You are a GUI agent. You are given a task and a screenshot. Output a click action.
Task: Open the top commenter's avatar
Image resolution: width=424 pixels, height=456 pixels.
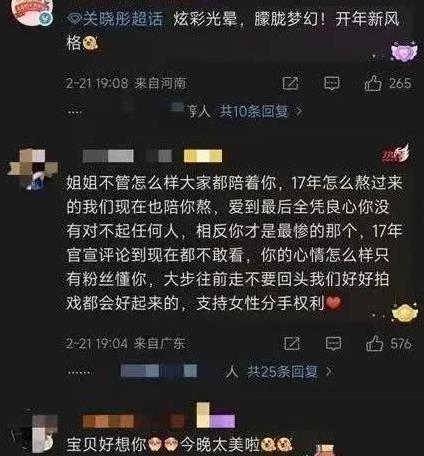32,12
